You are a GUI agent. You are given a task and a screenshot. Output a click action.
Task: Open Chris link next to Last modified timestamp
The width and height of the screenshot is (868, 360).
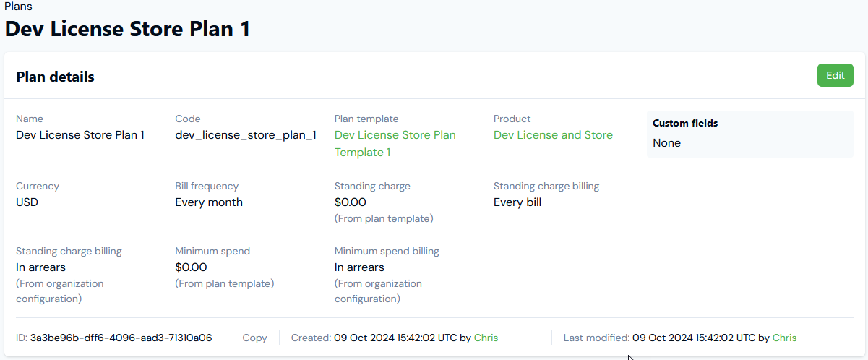pos(784,338)
